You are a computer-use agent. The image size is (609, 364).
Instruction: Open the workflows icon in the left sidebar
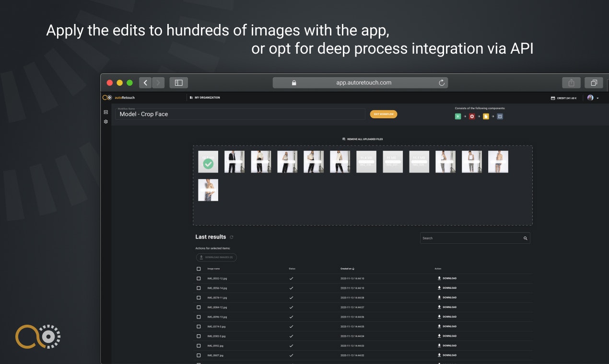click(105, 112)
